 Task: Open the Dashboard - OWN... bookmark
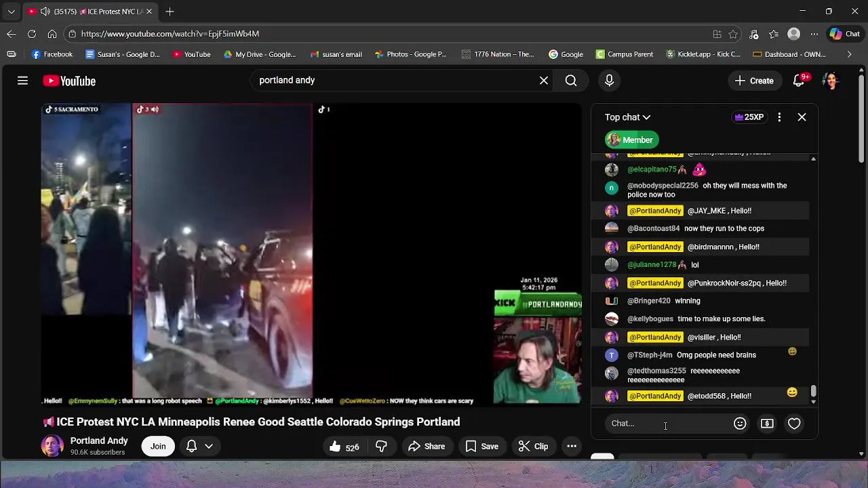click(789, 54)
